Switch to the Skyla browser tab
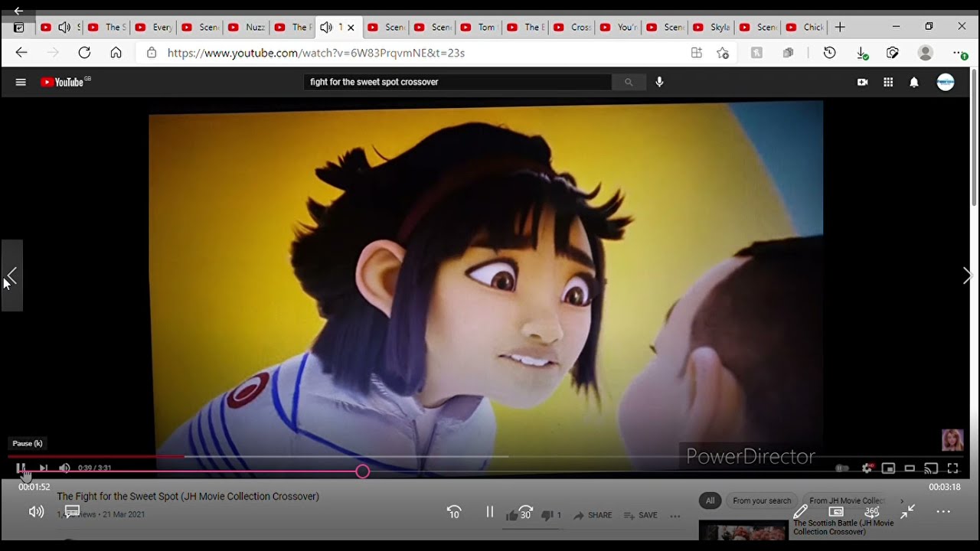 click(711, 27)
